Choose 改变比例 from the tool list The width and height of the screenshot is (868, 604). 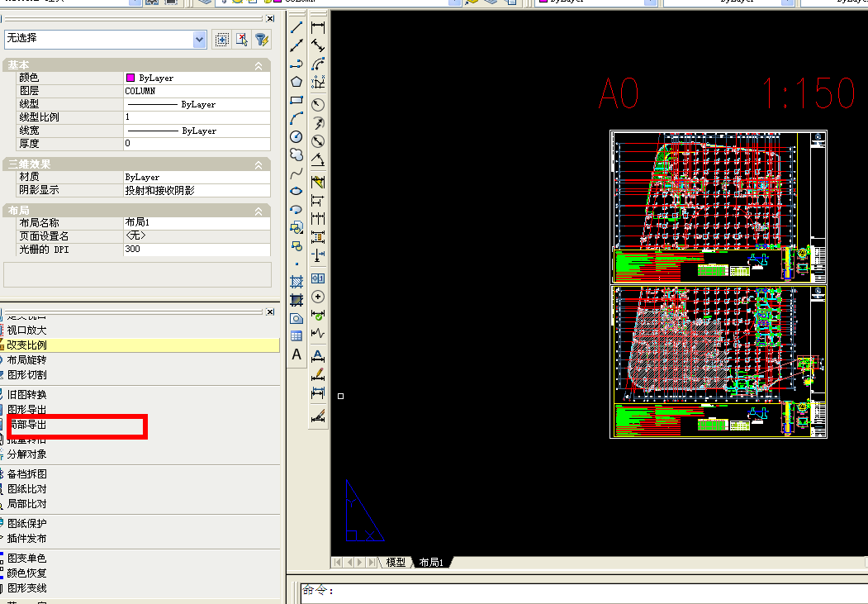(x=26, y=345)
